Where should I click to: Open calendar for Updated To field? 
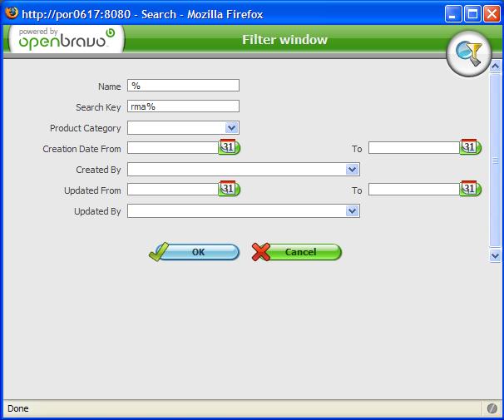click(x=470, y=189)
